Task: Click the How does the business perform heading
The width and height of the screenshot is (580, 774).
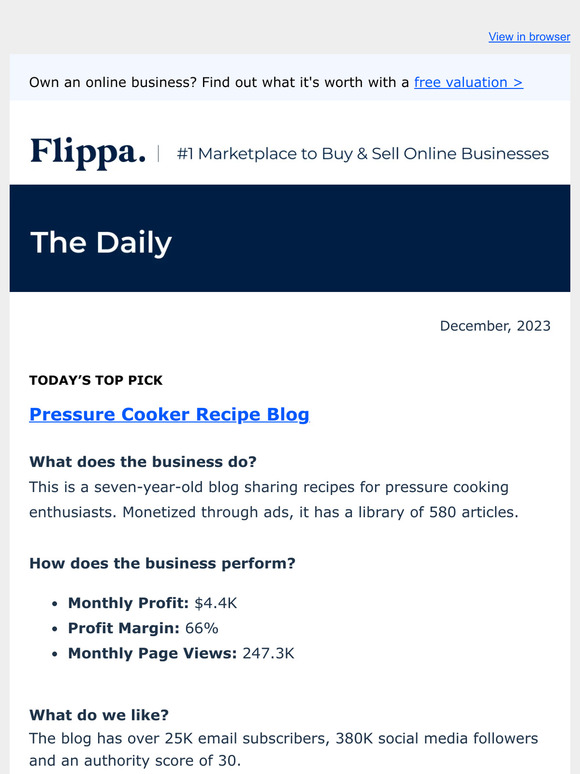Action: (x=162, y=563)
